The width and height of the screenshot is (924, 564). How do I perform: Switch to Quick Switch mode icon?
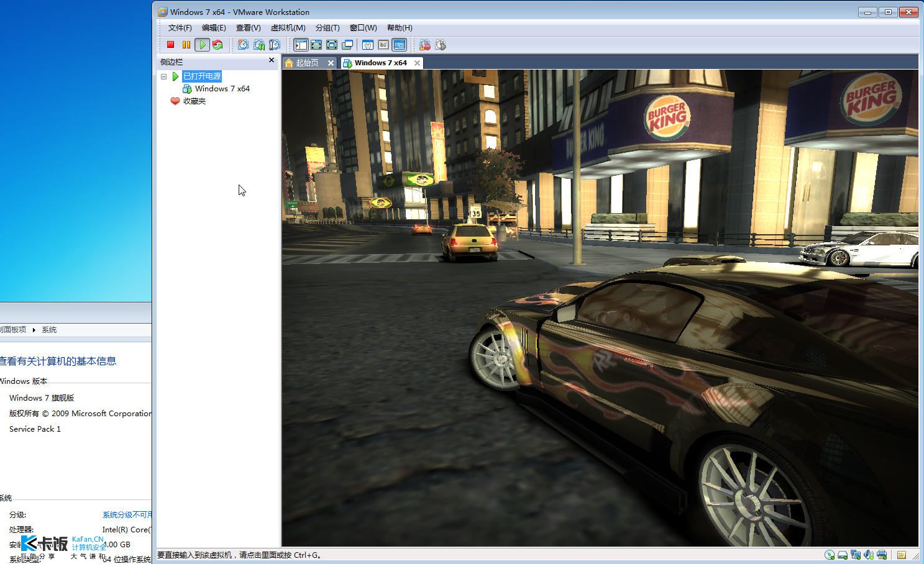(316, 45)
